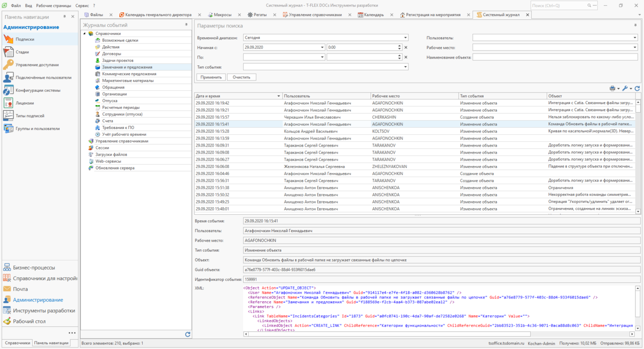644x349 pixels.
Task: Switch to the Системный журнал tab
Action: coord(501,15)
